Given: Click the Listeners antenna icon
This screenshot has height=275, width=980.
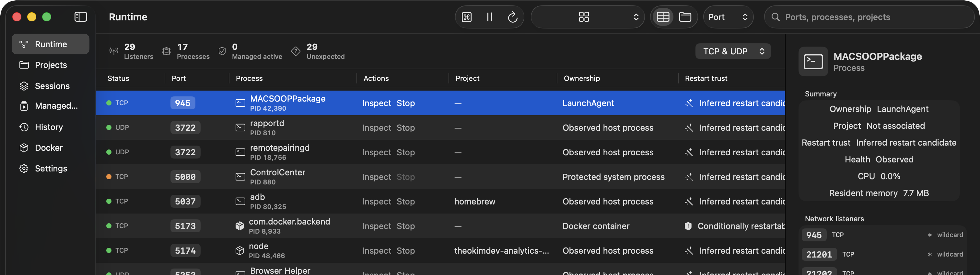Looking at the screenshot, I should tap(114, 51).
